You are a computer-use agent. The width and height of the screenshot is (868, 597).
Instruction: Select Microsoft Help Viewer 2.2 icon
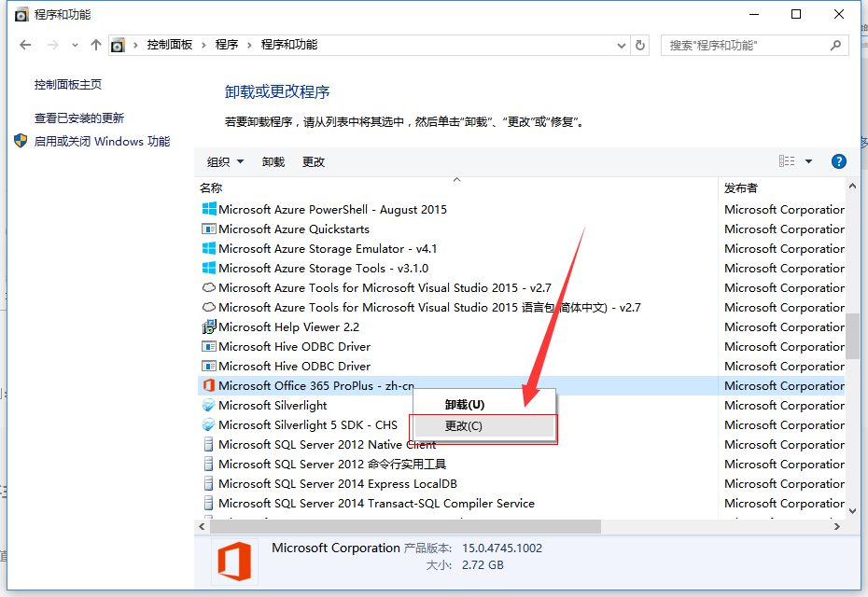209,327
